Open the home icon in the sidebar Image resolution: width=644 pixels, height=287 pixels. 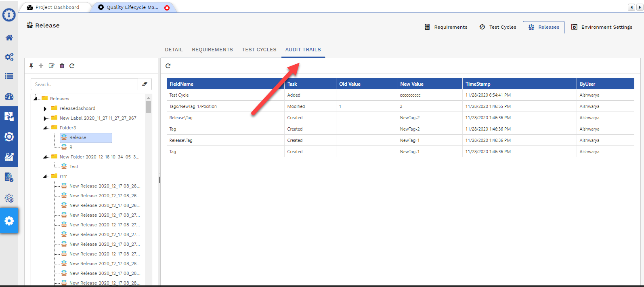(x=9, y=38)
